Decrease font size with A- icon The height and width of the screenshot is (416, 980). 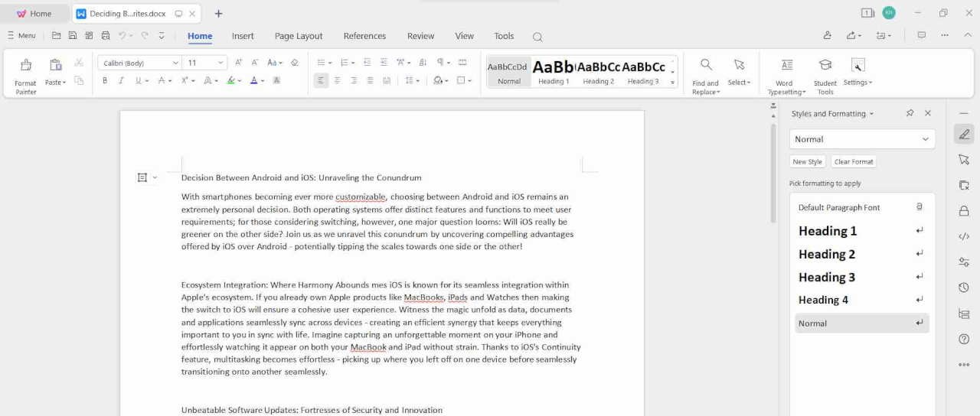(256, 63)
